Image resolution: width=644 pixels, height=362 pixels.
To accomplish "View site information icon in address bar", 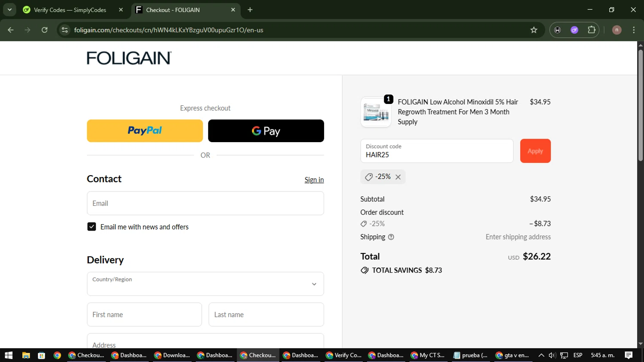I will click(x=65, y=30).
